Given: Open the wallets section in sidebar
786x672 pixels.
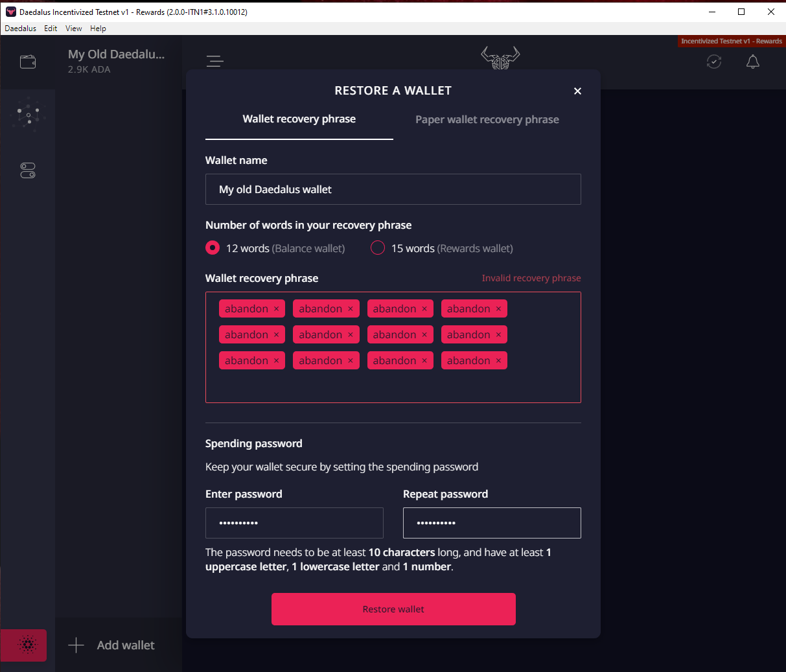Looking at the screenshot, I should pyautogui.click(x=28, y=62).
